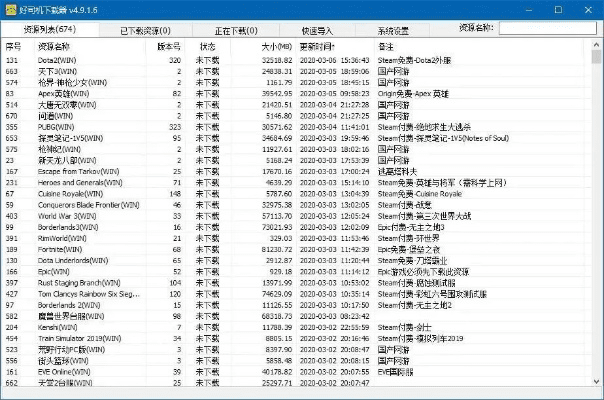Image resolution: width=604 pixels, height=400 pixels.
Task: Select the 街头篮球(WIN) row
Action: (297, 361)
